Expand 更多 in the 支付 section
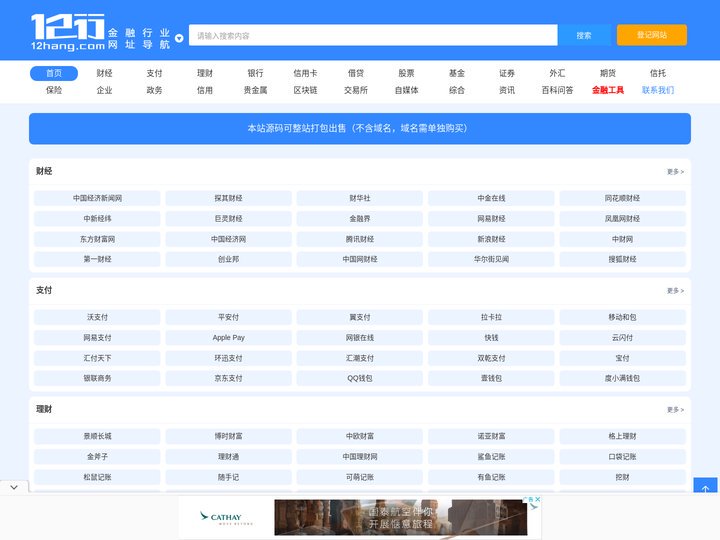720x540 pixels. tap(675, 291)
